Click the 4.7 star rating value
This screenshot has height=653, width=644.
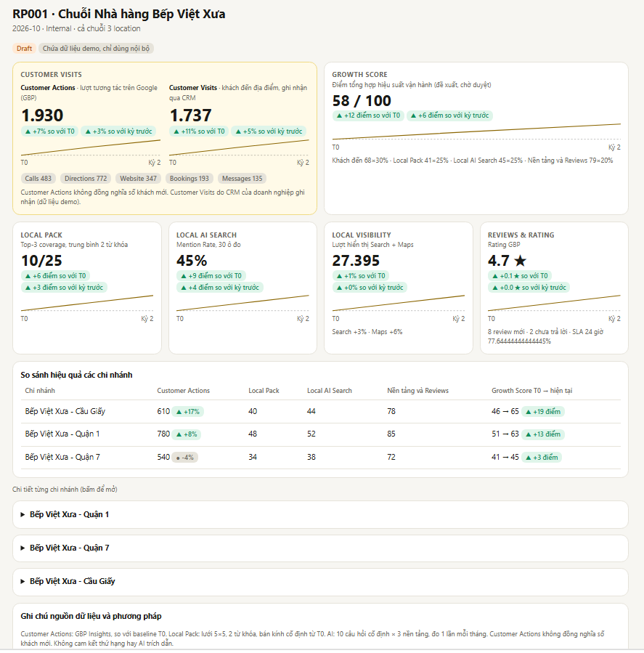(x=507, y=261)
